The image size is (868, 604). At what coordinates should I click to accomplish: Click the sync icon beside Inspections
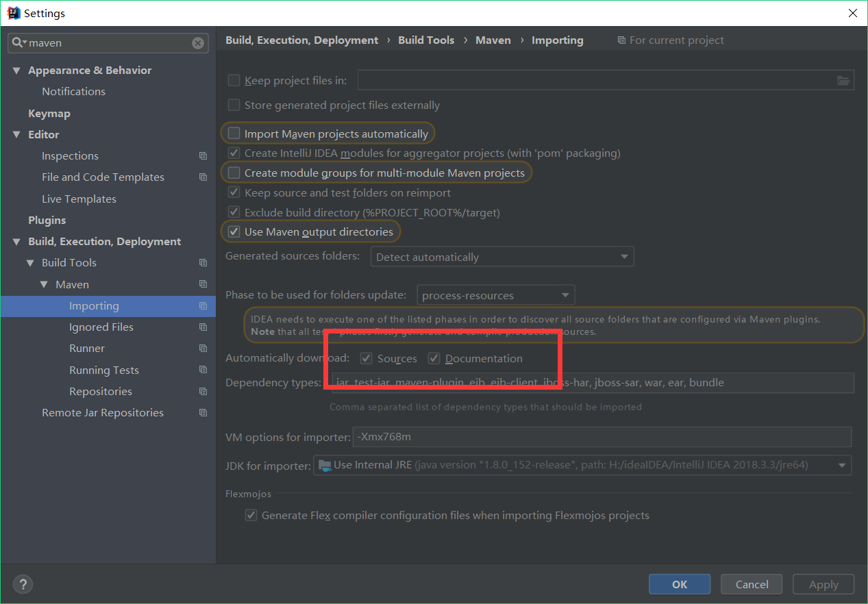[x=203, y=155]
